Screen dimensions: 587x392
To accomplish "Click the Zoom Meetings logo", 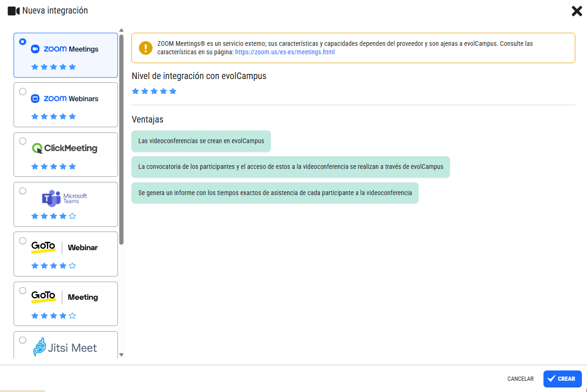I will [x=65, y=49].
